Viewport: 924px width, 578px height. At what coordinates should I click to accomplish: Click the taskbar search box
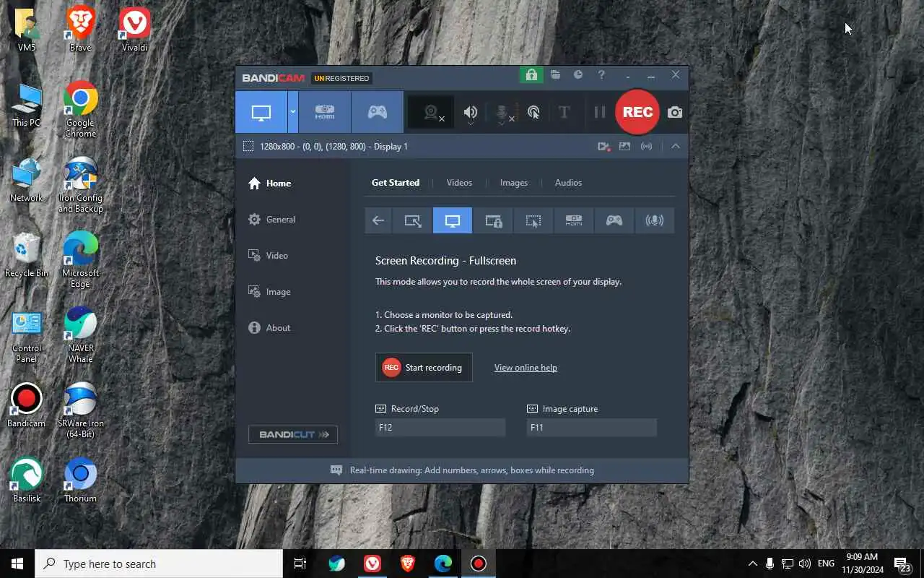159,564
